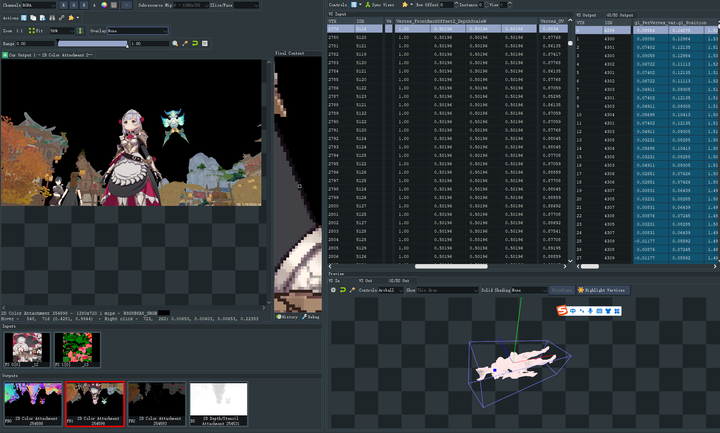The height and width of the screenshot is (433, 720).
Task: Click the flip vertically arrow icon
Action: [80, 31]
